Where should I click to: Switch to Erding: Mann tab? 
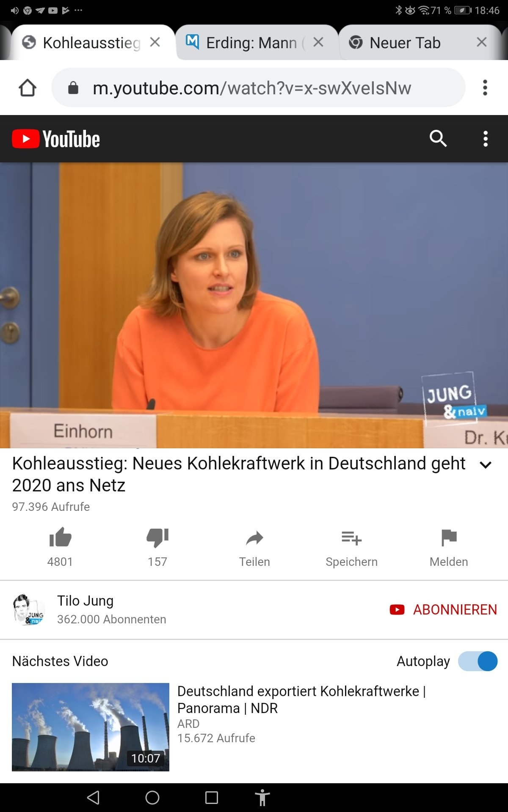coord(250,43)
